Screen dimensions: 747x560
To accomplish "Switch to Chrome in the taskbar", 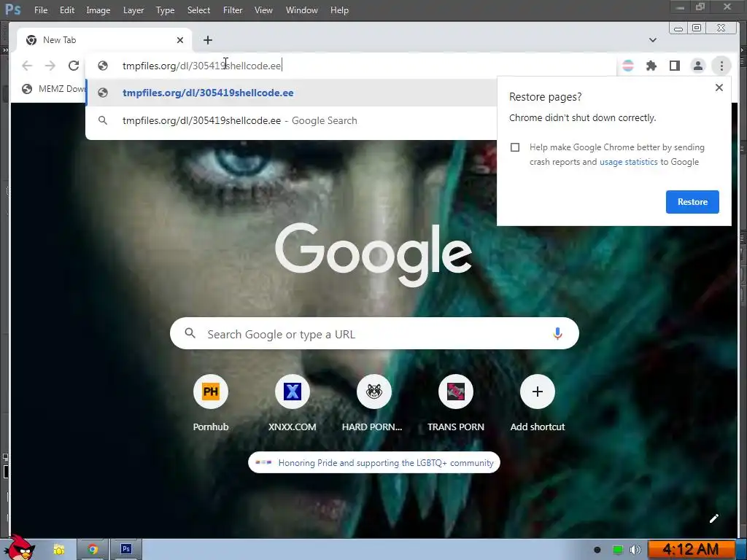I will pos(93,550).
